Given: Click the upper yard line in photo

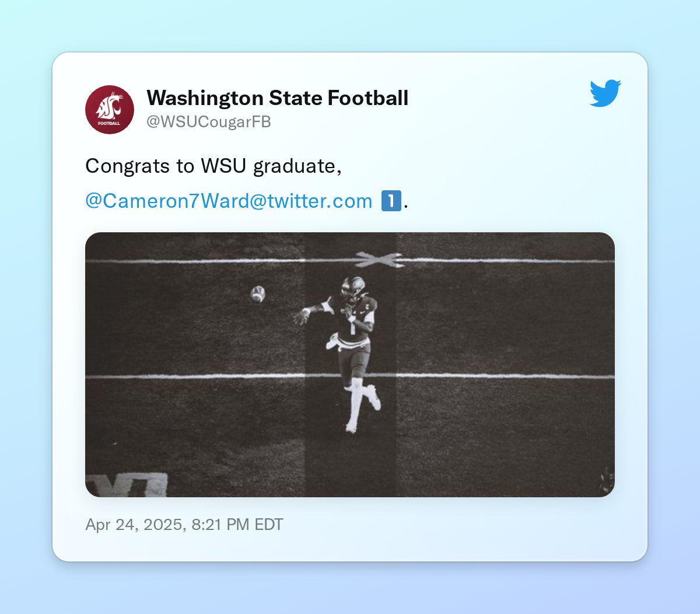Looking at the screenshot, I should coord(350,260).
